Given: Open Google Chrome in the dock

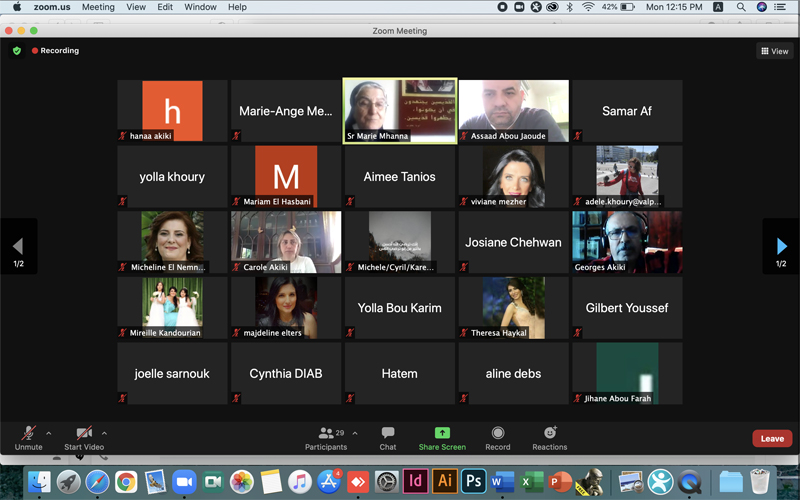Looking at the screenshot, I should pos(126,481).
